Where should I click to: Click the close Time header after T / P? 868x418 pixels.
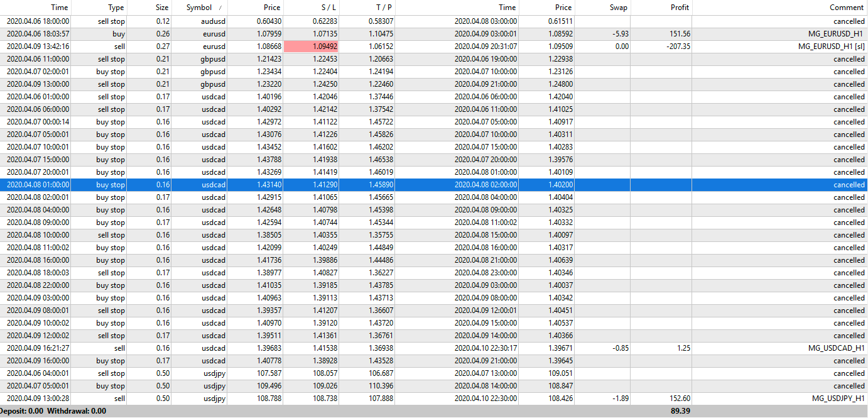tap(507, 8)
